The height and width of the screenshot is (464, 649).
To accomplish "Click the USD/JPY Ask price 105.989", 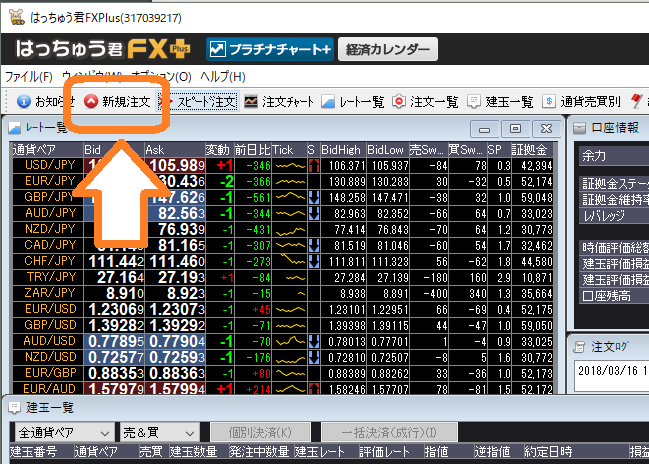I will coord(175,166).
